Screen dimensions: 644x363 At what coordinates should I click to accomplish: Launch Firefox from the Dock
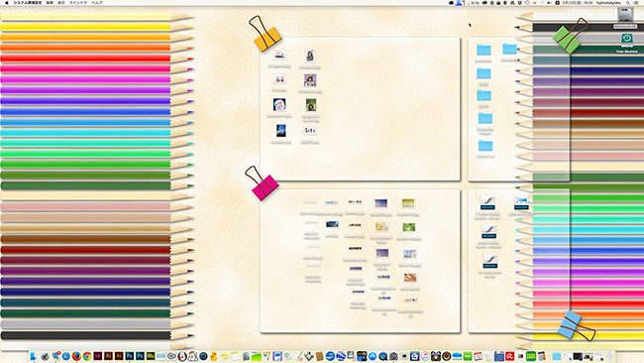[77, 356]
